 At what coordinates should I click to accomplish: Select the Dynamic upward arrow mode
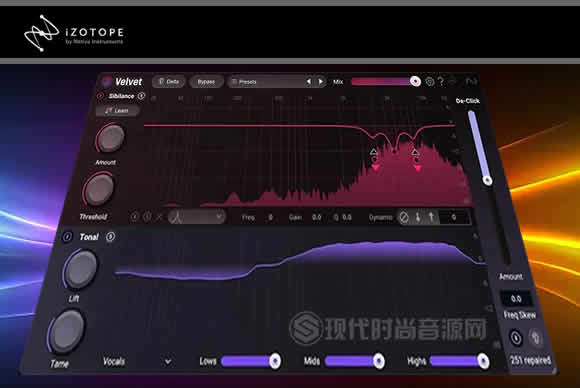431,217
